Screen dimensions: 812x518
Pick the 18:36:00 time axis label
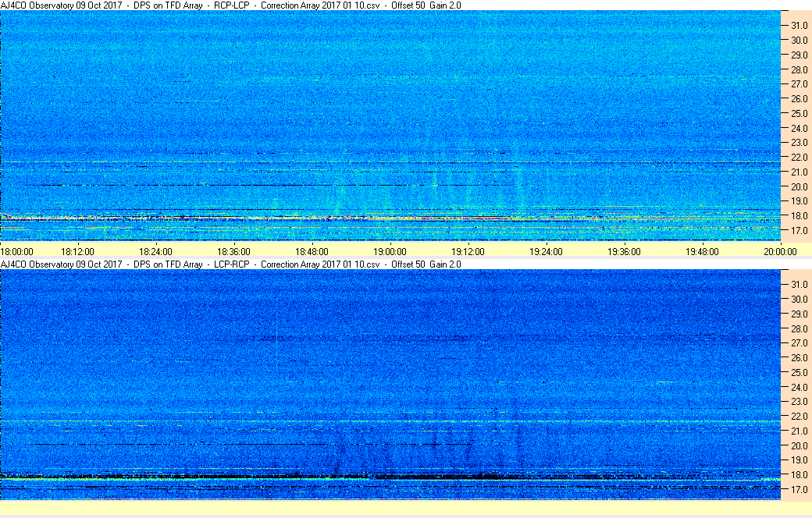233,252
